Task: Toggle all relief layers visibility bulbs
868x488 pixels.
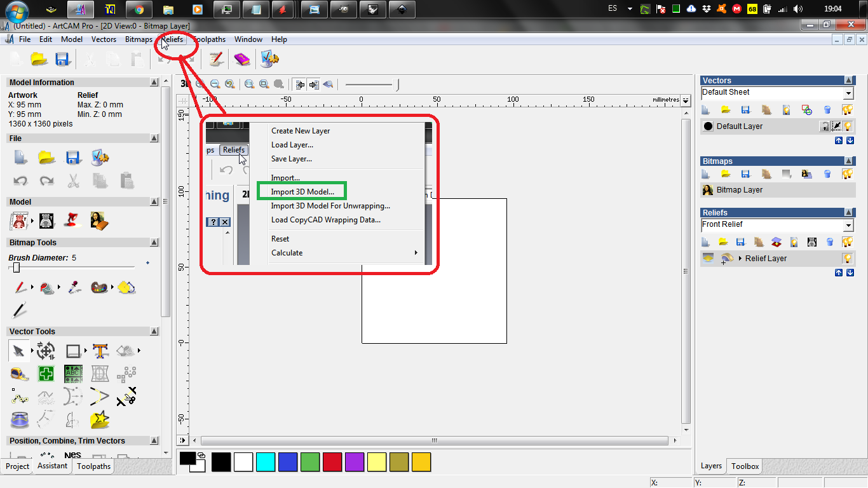Action: 847,242
